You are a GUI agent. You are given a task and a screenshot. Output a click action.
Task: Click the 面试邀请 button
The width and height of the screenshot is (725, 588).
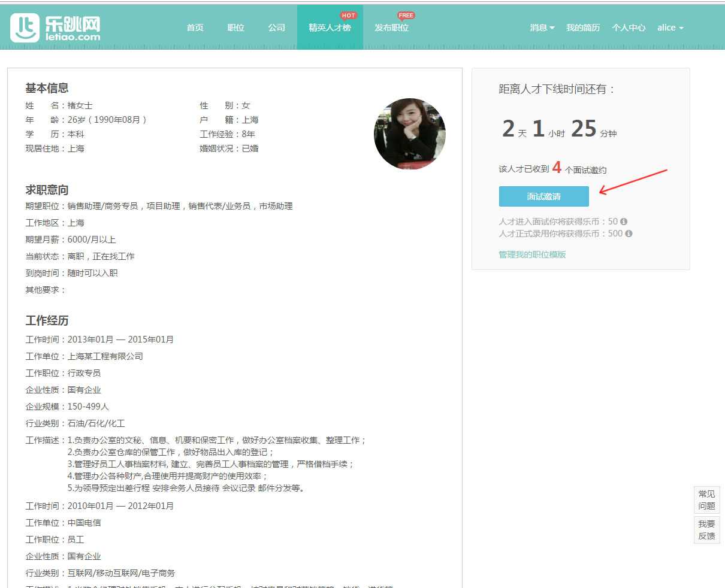[x=544, y=196]
